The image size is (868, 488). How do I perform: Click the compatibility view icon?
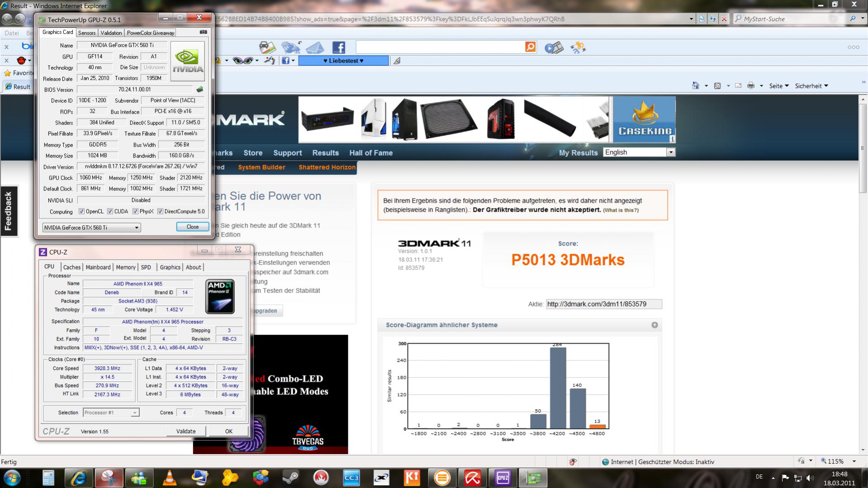(x=702, y=19)
